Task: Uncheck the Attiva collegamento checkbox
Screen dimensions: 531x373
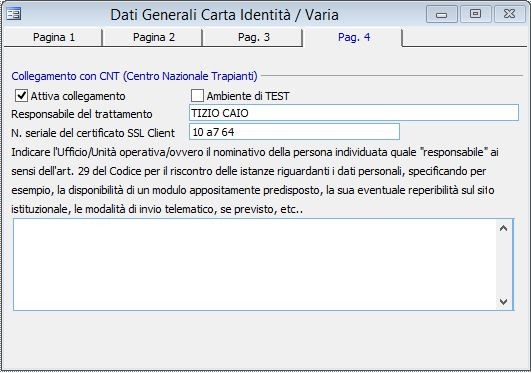Action: point(21,96)
